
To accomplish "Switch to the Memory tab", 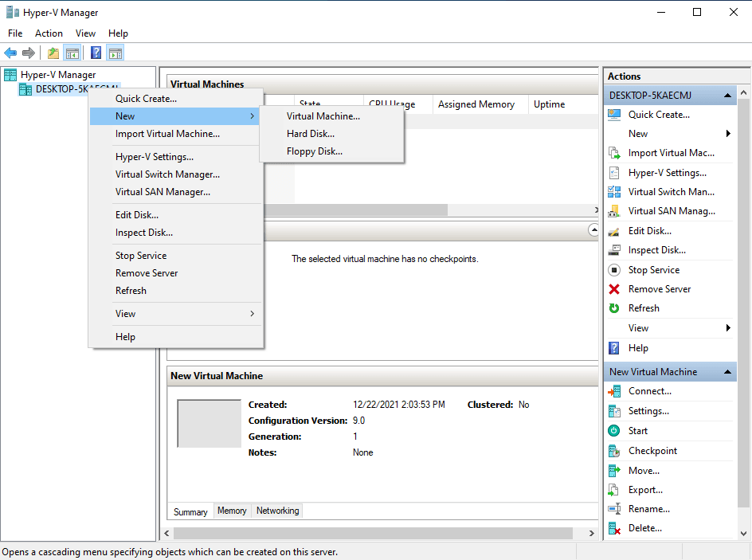I will point(232,511).
